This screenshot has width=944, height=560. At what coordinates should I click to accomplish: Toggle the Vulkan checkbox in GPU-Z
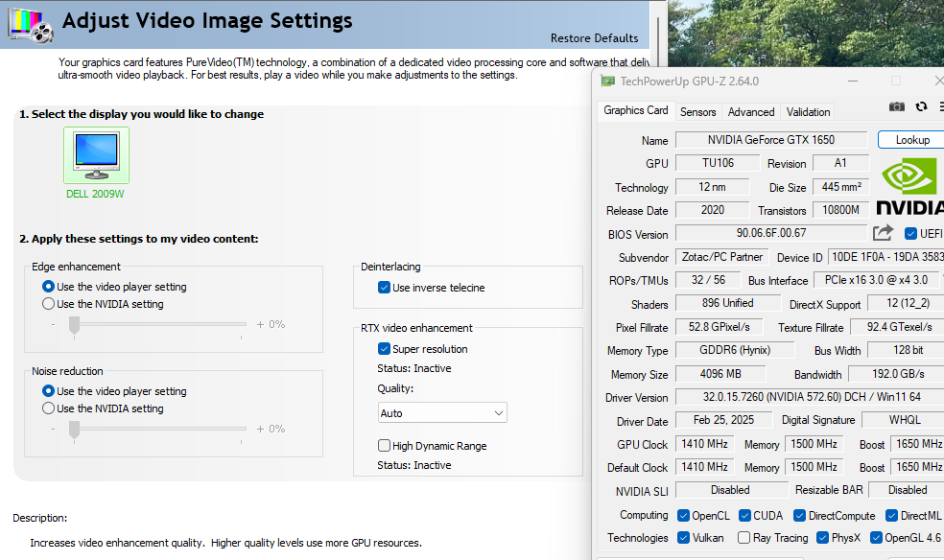683,538
